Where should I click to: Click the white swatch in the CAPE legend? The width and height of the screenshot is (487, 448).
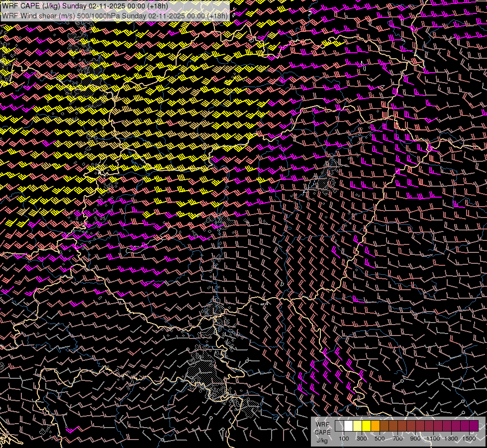(x=349, y=426)
